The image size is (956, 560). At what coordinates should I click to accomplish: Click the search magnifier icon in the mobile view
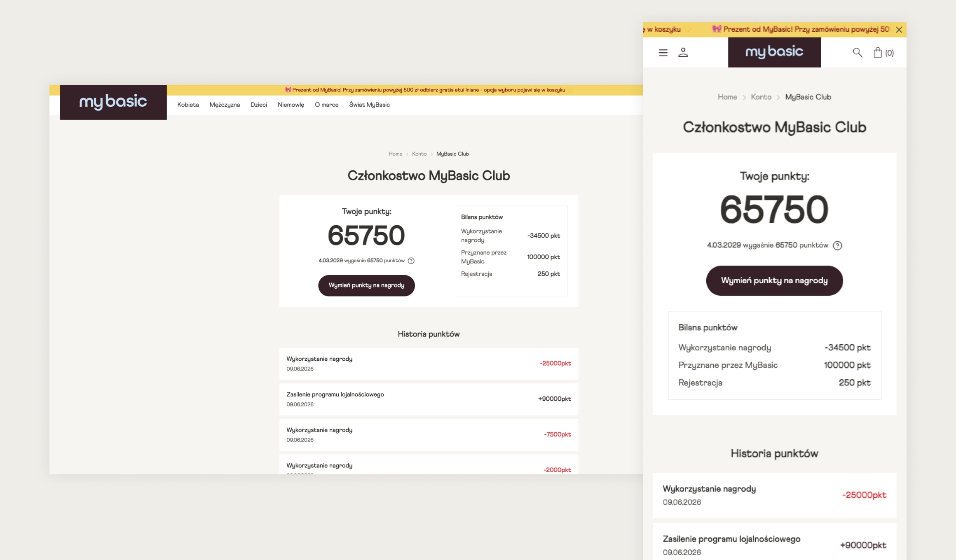click(858, 53)
